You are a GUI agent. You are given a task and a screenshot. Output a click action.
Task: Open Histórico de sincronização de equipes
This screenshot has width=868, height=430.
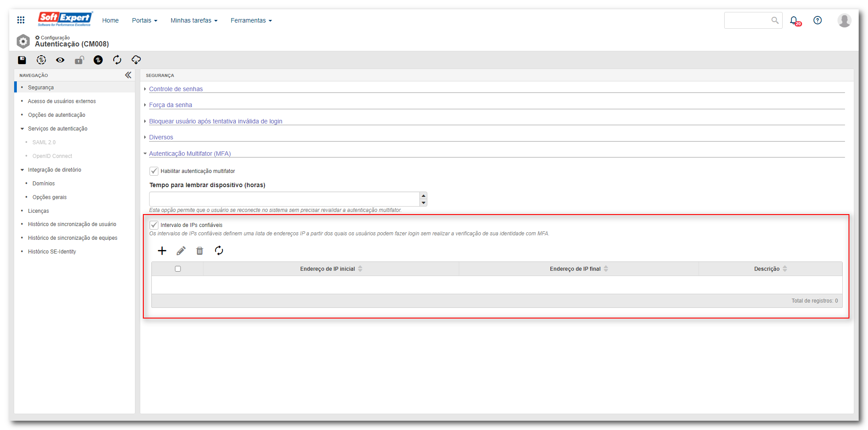pyautogui.click(x=73, y=238)
